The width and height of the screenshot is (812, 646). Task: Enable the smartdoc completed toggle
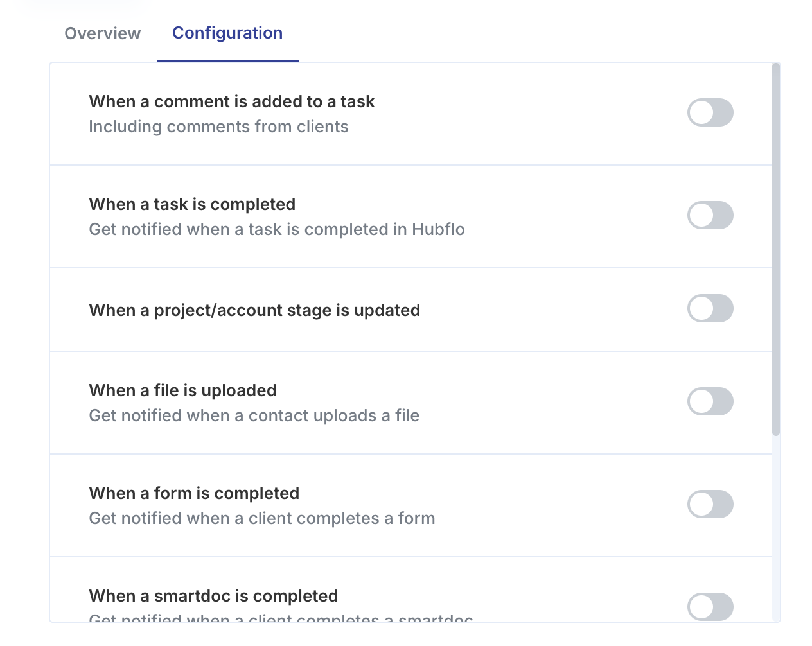click(710, 606)
